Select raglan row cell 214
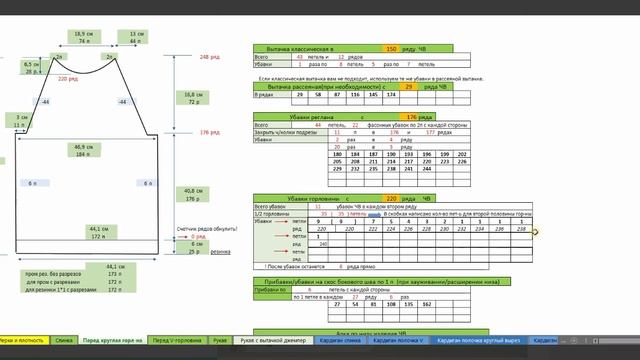The image size is (640, 360). click(391, 162)
